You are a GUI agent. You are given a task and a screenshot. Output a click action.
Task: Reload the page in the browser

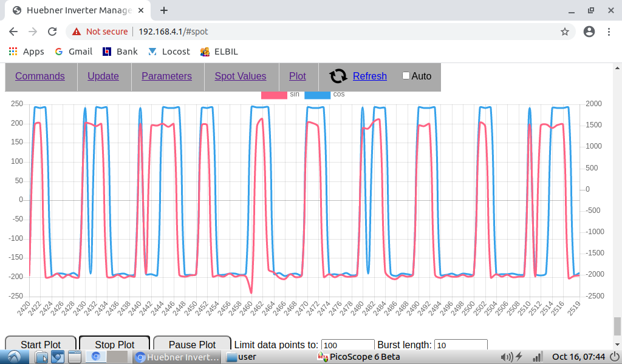pos(52,32)
